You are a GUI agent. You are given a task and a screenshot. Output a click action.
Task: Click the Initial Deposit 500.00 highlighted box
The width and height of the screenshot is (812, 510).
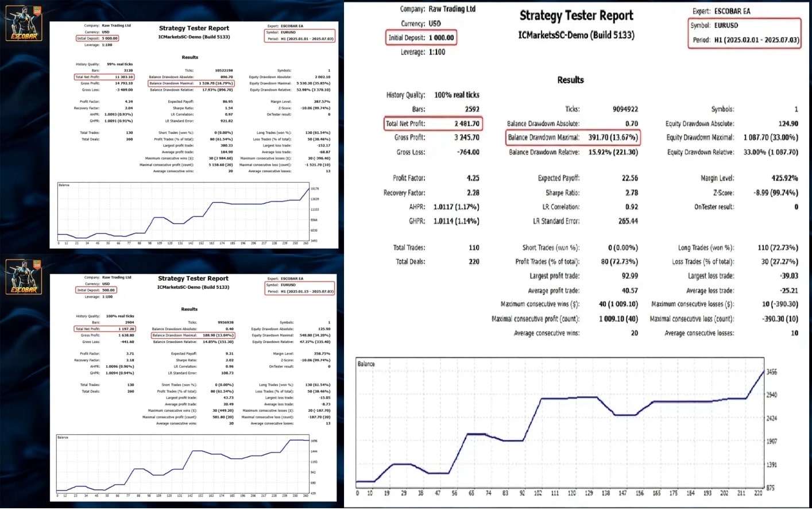[x=96, y=290]
